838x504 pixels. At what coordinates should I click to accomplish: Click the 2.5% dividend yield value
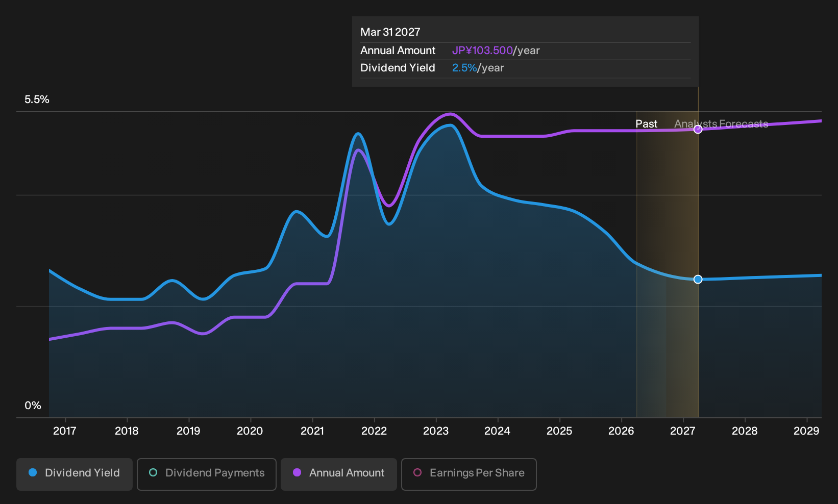[464, 68]
